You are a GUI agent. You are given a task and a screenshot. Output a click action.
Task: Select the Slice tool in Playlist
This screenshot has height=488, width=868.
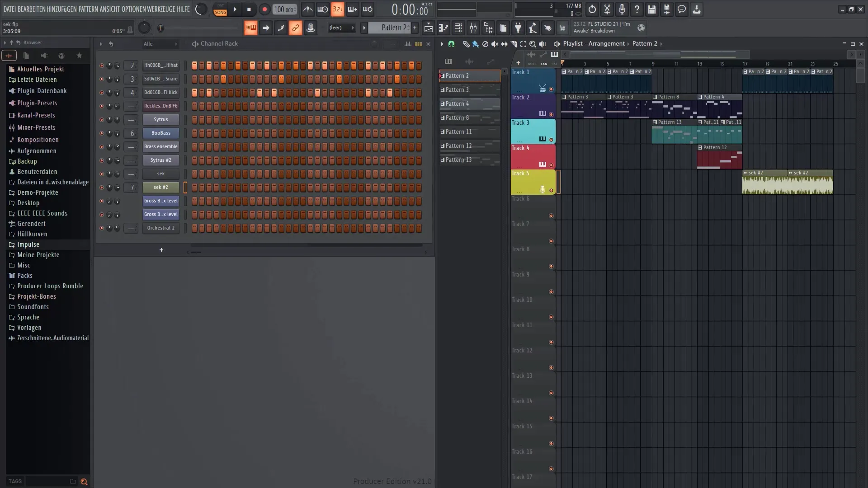(x=514, y=44)
